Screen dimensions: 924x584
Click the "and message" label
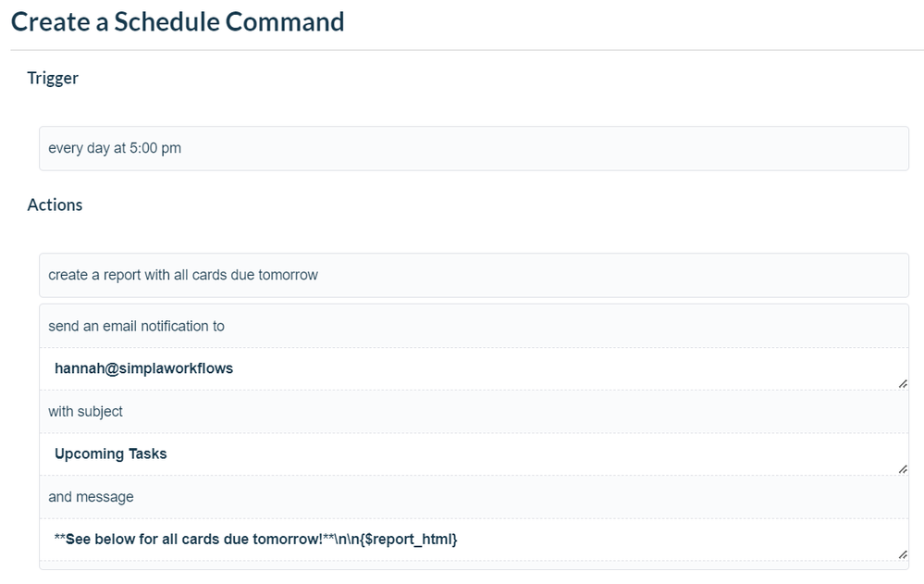pos(91,497)
